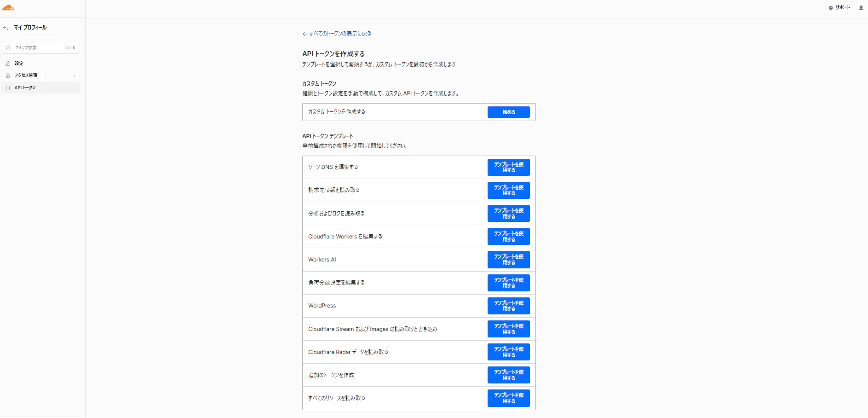This screenshot has height=418, width=868.
Task: Click the back arrow beside マイ プロフィール
Action: (x=6, y=28)
